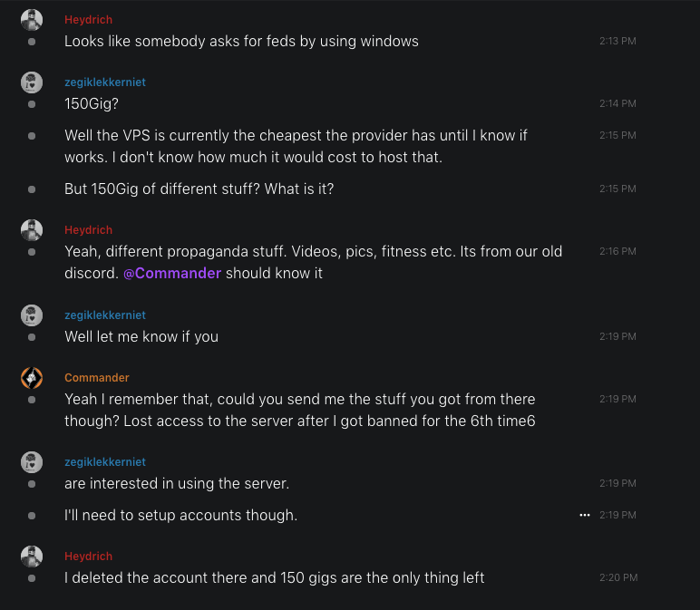Click the zegiklekkerniet username above "150Gig?"
The image size is (700, 610).
coord(105,82)
